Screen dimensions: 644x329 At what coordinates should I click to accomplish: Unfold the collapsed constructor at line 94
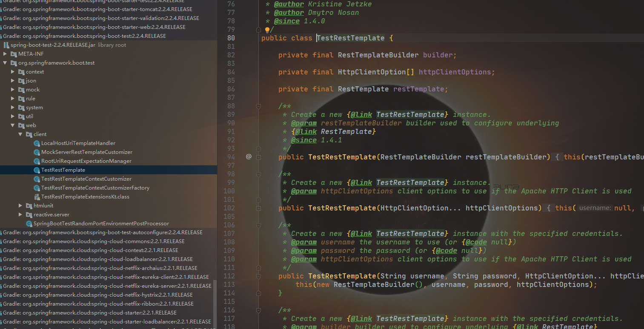pyautogui.click(x=258, y=157)
